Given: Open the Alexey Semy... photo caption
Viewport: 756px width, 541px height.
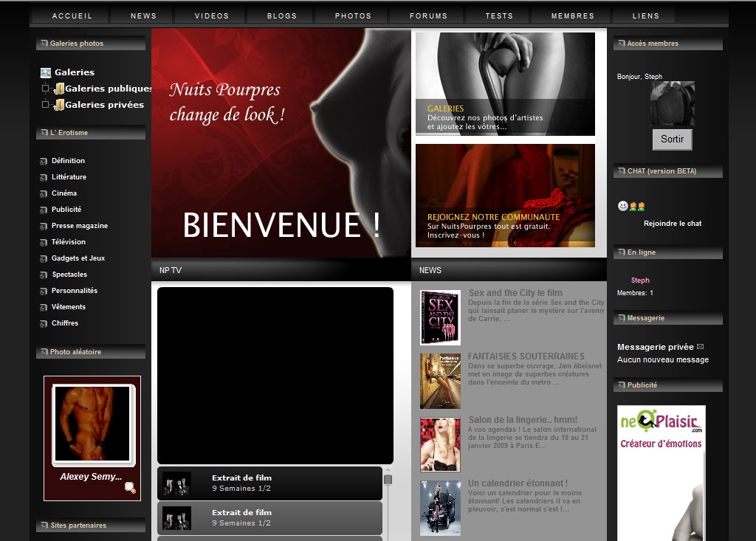Looking at the screenshot, I should [x=91, y=476].
